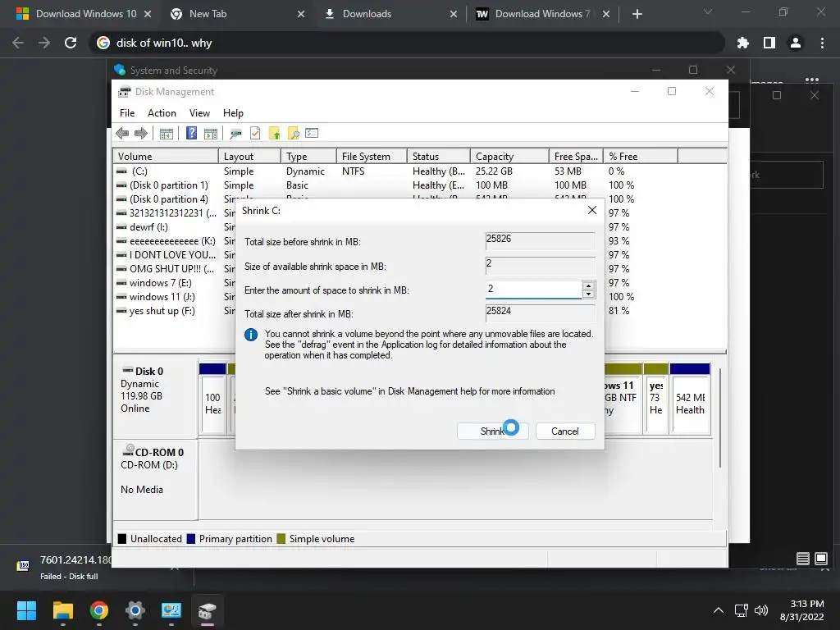The height and width of the screenshot is (630, 840).
Task: Decrease shrink amount with down spinner
Action: (x=588, y=294)
